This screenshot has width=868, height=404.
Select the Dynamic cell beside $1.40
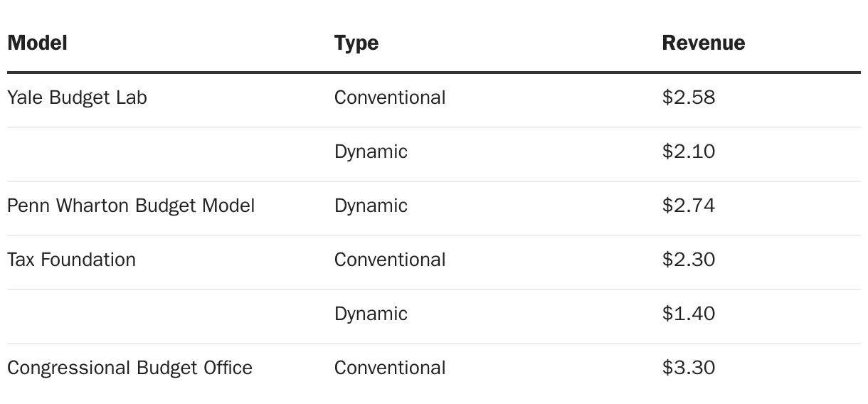pyautogui.click(x=371, y=314)
